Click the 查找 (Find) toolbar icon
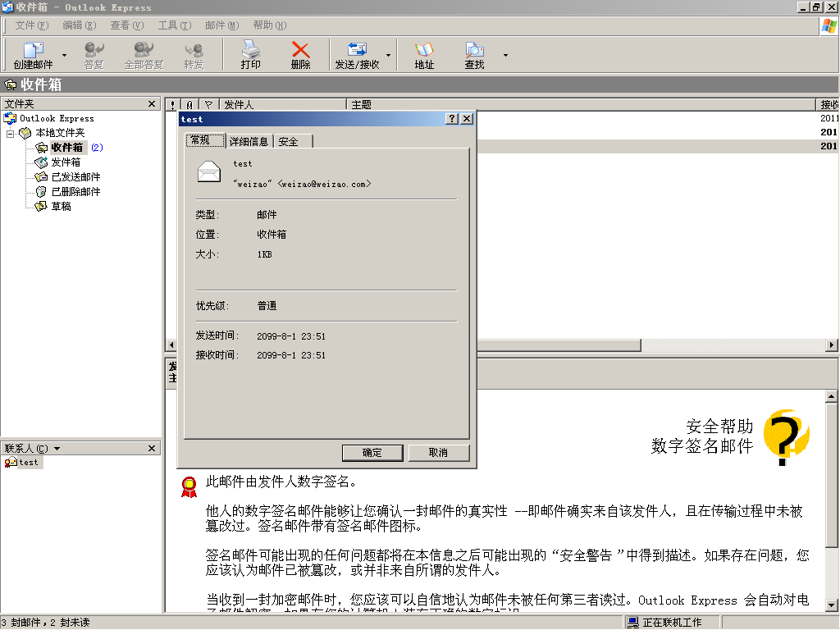The height and width of the screenshot is (630, 840). point(474,55)
